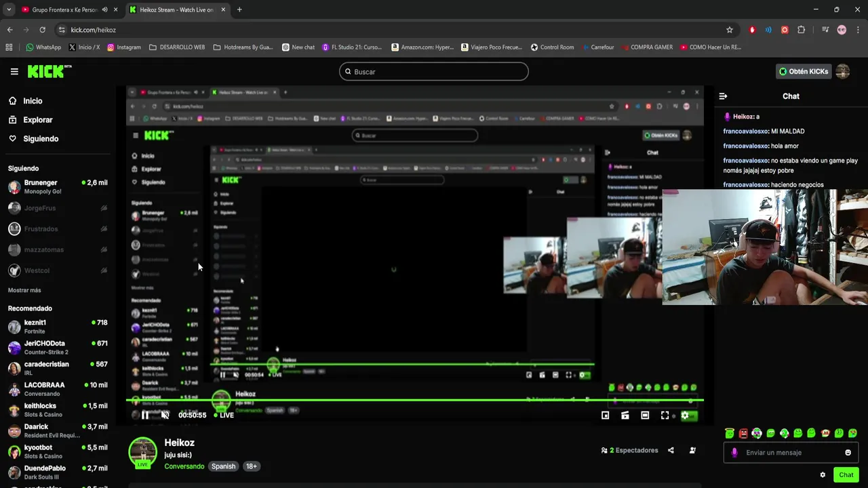Switch to the Grupo Frontera YouTube tab
Screen dimensions: 868x488
click(64, 9)
